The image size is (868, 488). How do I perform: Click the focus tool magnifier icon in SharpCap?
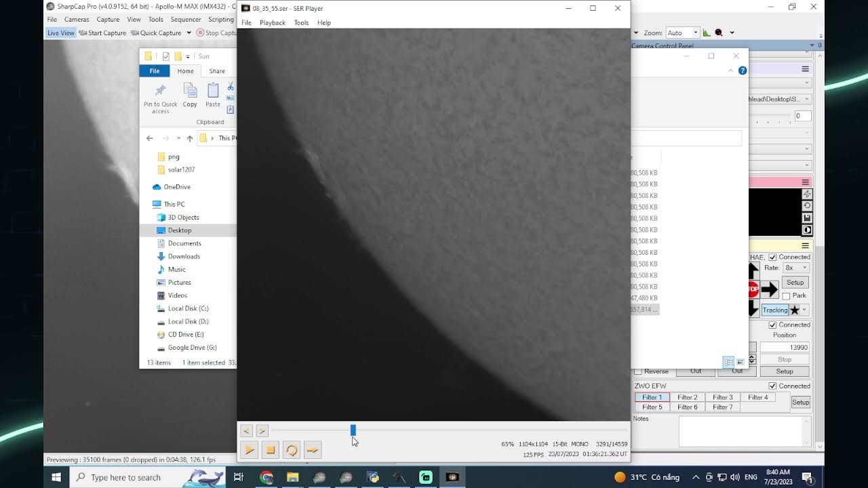coord(719,33)
